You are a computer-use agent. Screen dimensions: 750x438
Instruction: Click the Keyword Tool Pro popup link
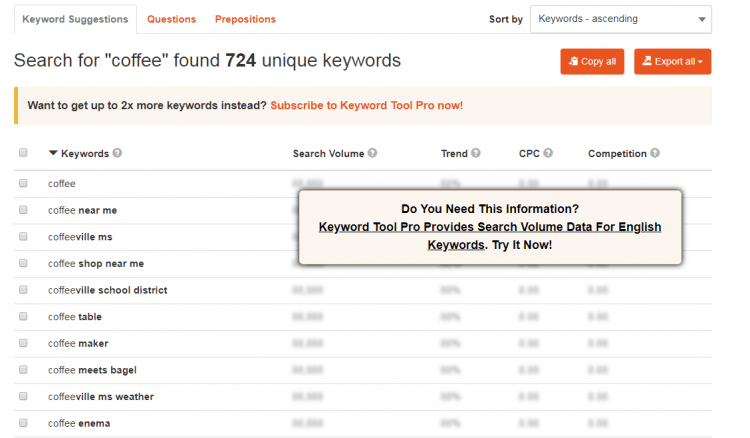coord(490,236)
